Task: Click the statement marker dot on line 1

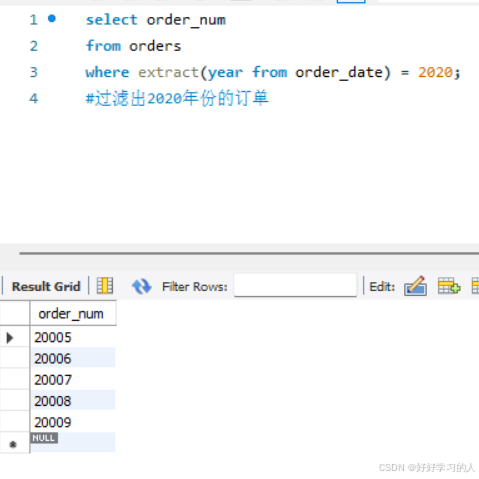Action: pyautogui.click(x=52, y=18)
